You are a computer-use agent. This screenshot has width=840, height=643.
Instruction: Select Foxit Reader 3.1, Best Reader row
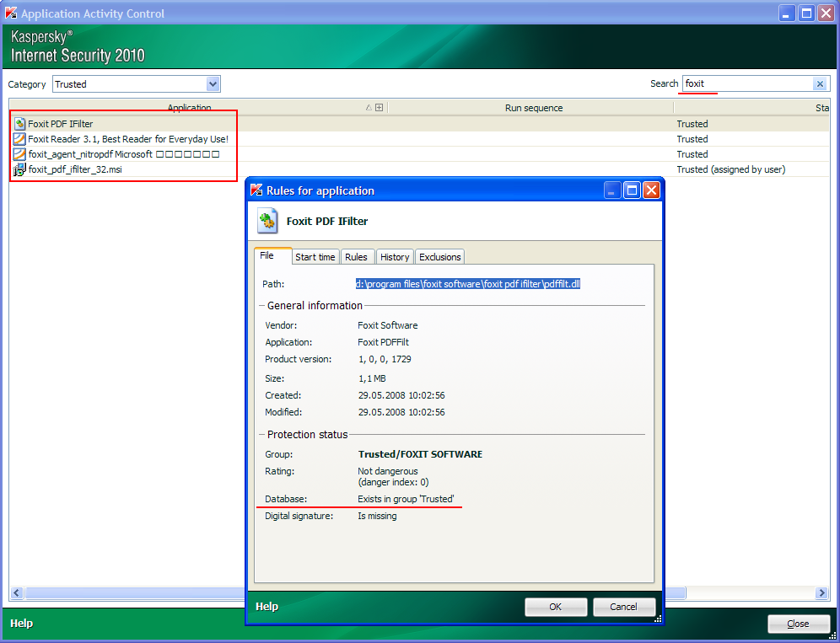(x=419, y=139)
